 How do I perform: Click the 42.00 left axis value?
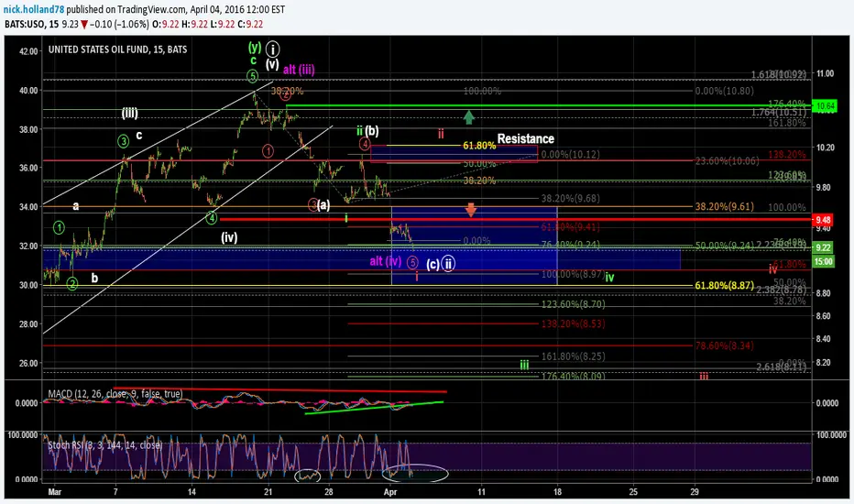click(29, 51)
